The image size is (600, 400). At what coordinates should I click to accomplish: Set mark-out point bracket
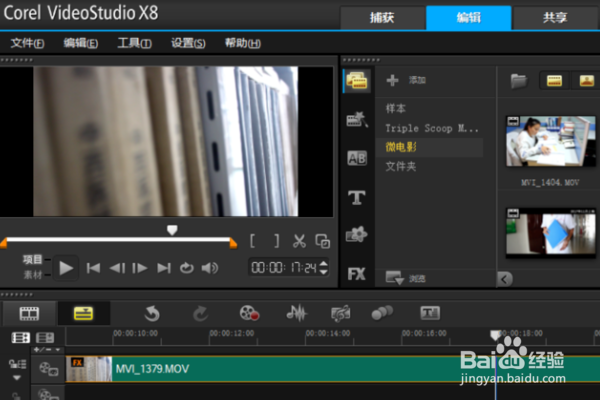coord(276,241)
